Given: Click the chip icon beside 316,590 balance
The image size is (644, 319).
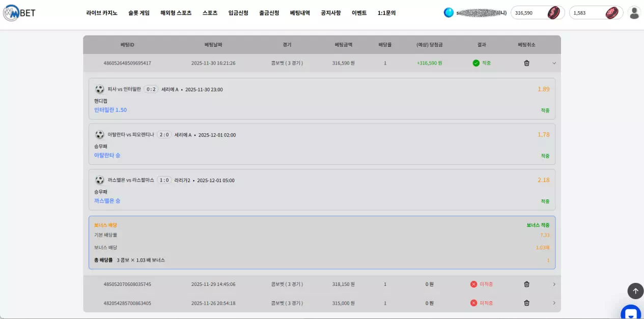Looking at the screenshot, I should [x=553, y=13].
